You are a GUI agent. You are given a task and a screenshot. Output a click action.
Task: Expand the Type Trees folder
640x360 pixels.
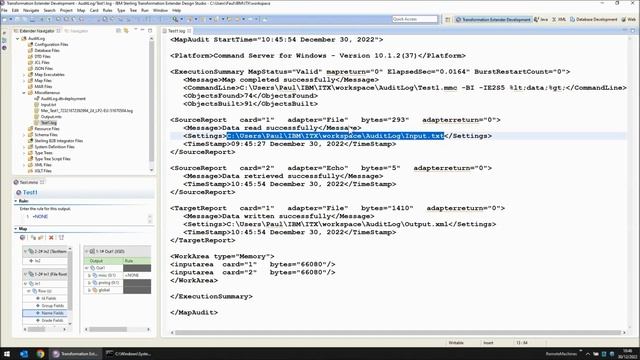[x=24, y=153]
